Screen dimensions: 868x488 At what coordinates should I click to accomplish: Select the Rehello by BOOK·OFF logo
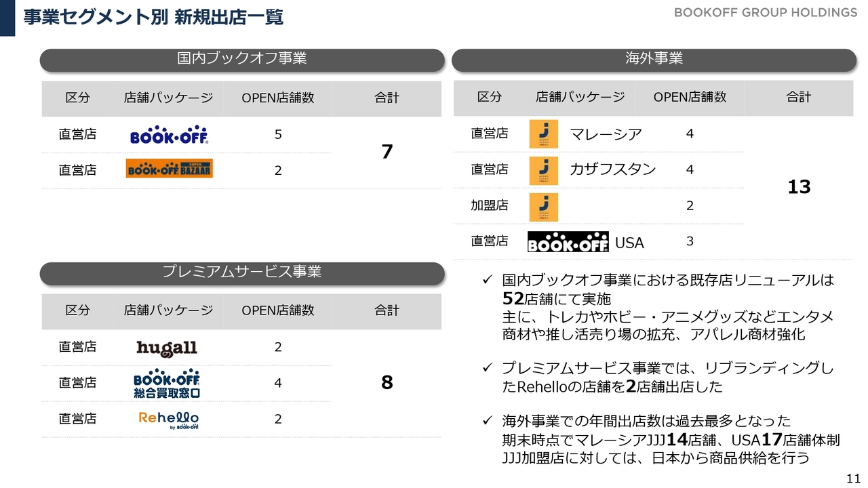point(168,420)
